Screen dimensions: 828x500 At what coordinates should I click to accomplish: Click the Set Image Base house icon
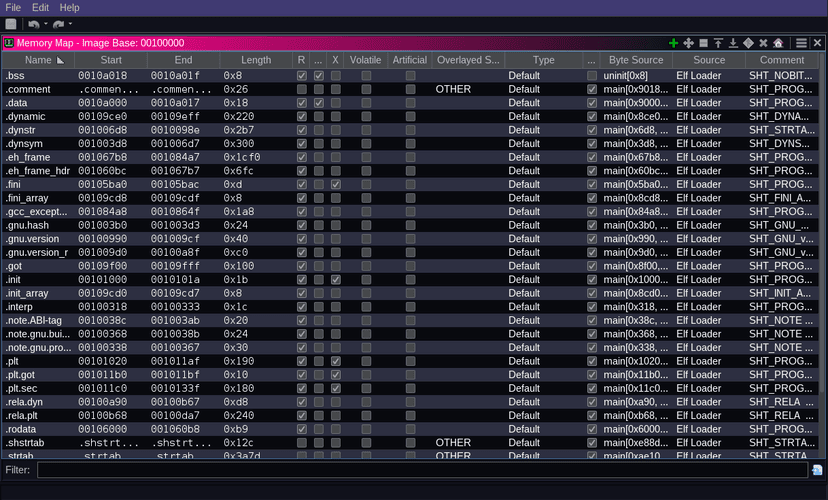click(x=778, y=43)
